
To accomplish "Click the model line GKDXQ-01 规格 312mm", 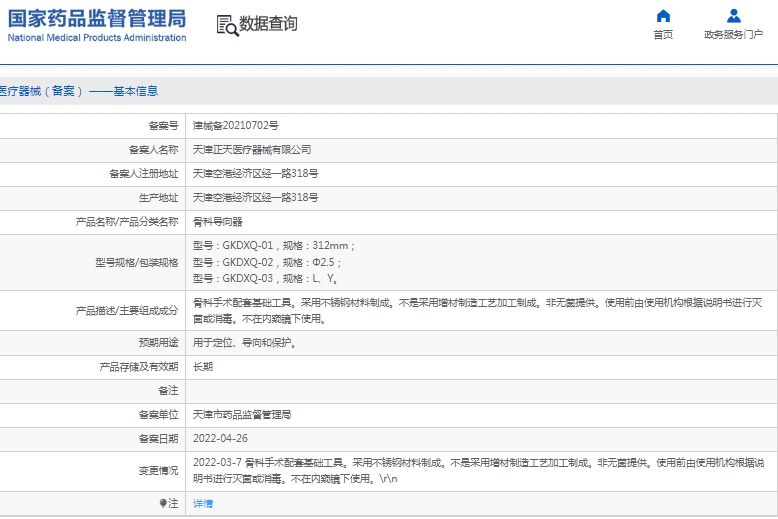I will point(274,246).
